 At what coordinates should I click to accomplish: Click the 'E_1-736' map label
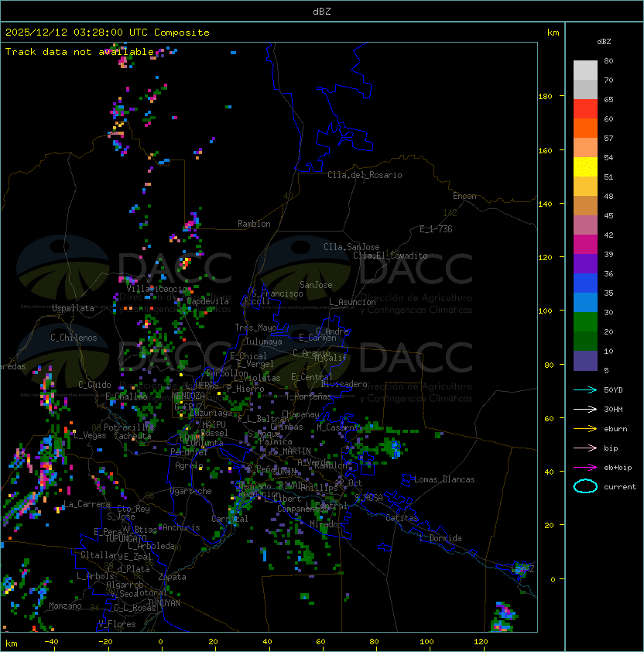coord(436,229)
